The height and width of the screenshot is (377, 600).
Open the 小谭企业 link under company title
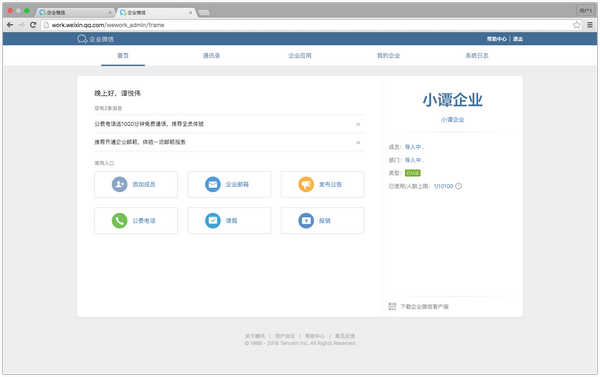[x=452, y=120]
